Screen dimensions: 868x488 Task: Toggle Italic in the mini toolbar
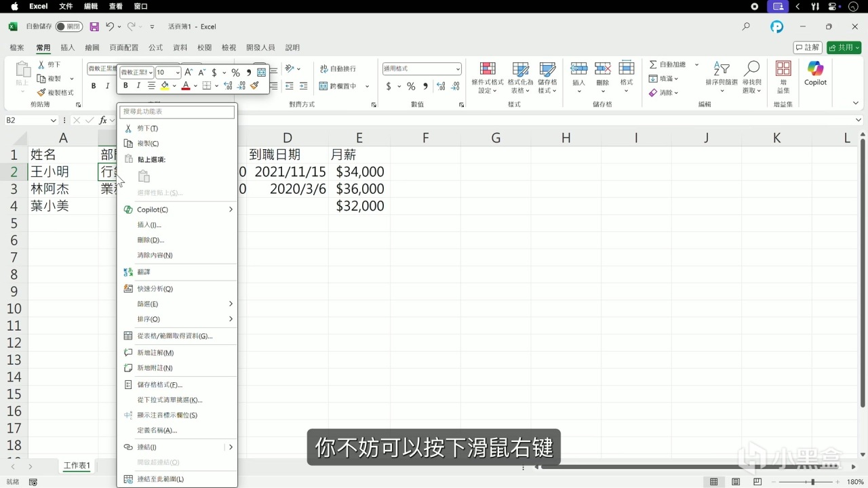point(138,85)
